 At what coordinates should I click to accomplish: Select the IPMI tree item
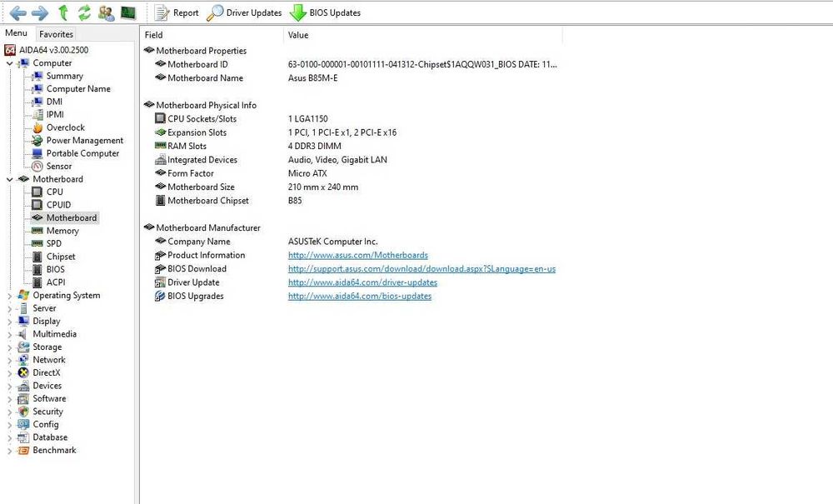[x=55, y=114]
